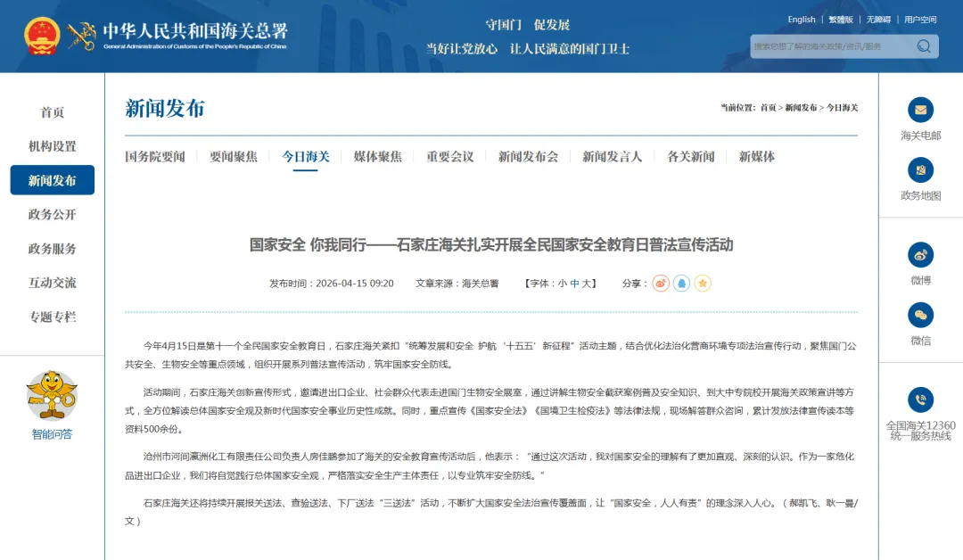This screenshot has height=560, width=963.
Task: Select 新闻发布 in the left menu
Action: (53, 180)
